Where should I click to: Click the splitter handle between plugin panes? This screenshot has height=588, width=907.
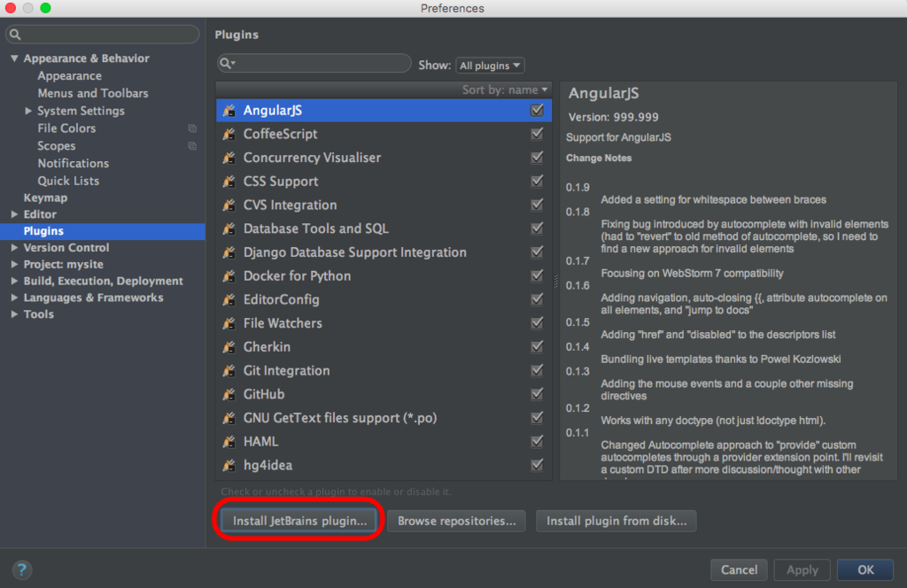(556, 281)
